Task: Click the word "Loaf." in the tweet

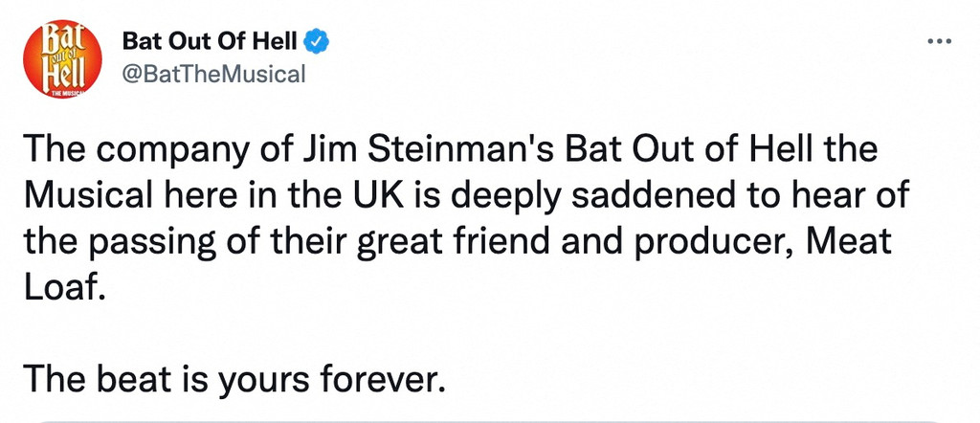Action: point(61,287)
